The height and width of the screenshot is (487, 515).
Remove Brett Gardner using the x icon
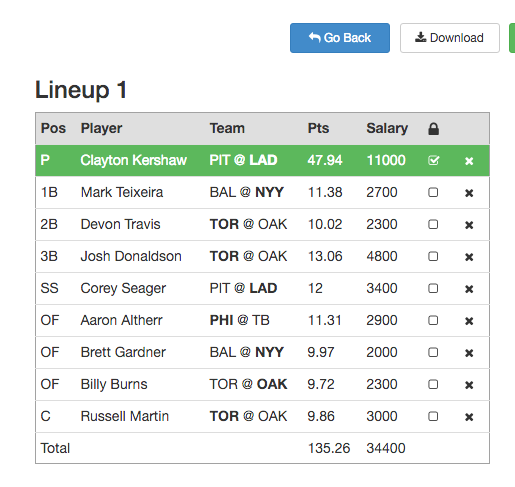[469, 353]
